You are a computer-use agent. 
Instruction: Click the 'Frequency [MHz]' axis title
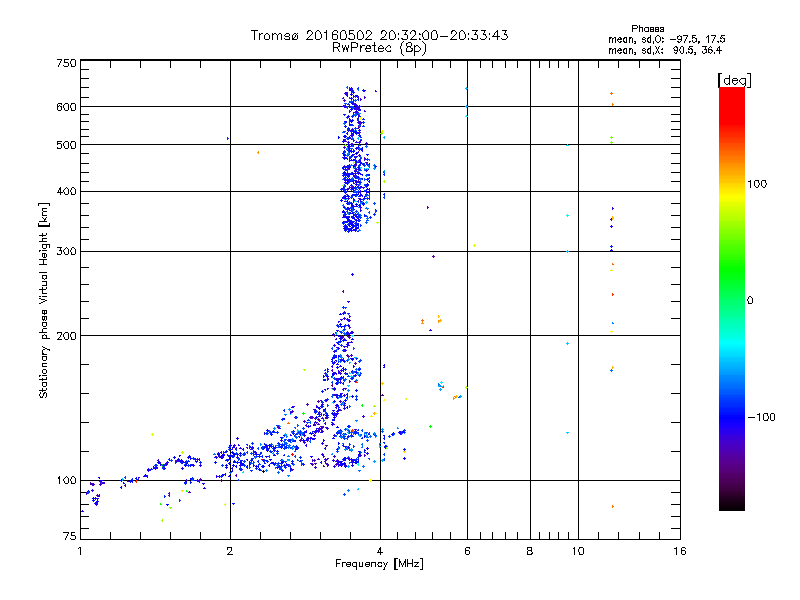(x=379, y=564)
